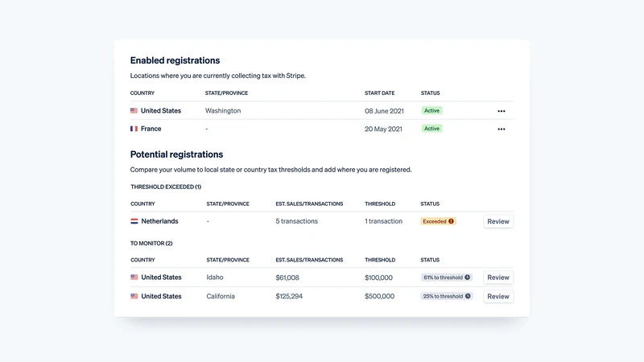Open the options menu for Washington registration
Image resolution: width=644 pixels, height=362 pixels.
coord(501,111)
